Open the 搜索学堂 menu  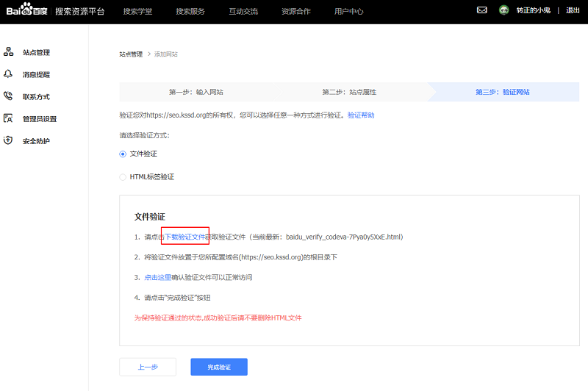(137, 11)
